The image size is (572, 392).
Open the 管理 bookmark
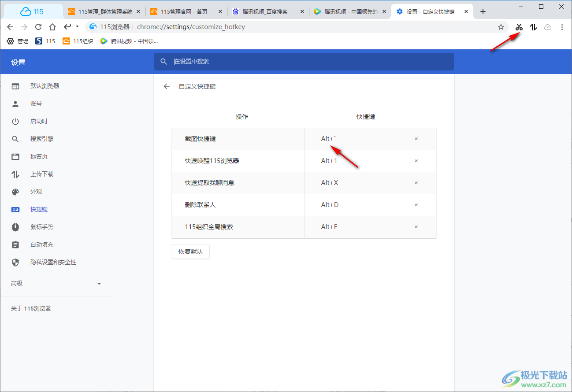click(x=18, y=41)
